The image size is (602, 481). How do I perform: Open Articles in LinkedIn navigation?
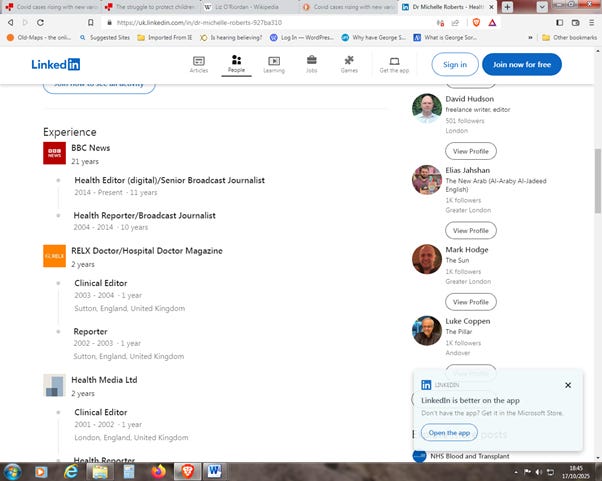pos(199,64)
